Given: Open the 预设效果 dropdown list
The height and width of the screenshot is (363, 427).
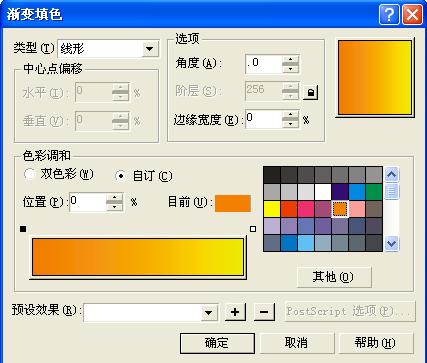Looking at the screenshot, I should 209,312.
